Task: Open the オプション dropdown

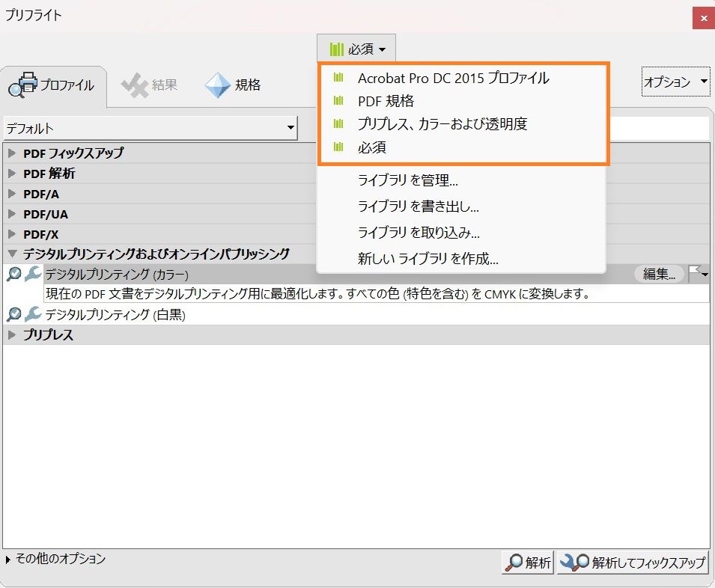Action: [675, 82]
